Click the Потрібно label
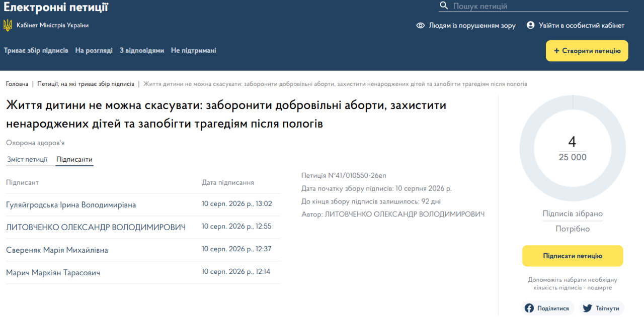The width and height of the screenshot is (644, 321). (573, 229)
